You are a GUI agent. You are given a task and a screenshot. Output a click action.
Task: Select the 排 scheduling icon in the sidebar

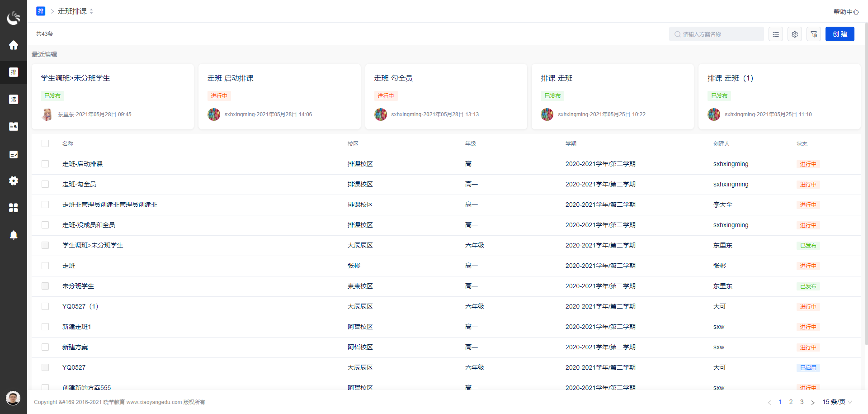point(14,72)
